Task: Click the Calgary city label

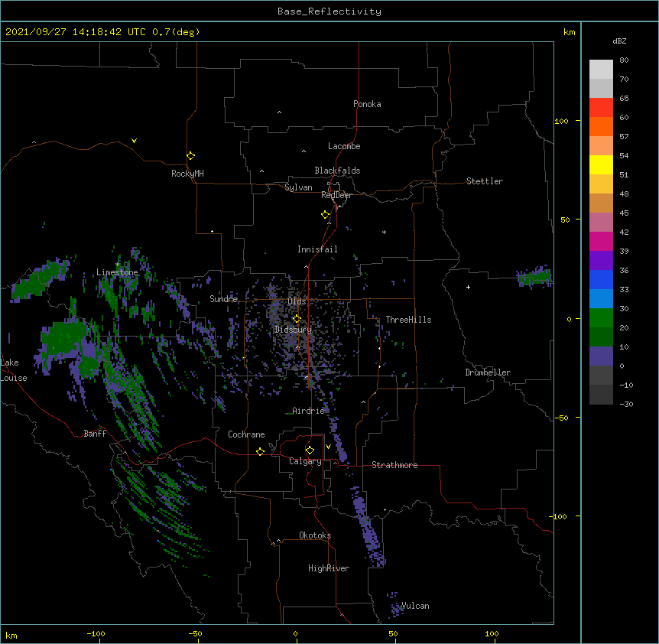Action: (x=305, y=461)
